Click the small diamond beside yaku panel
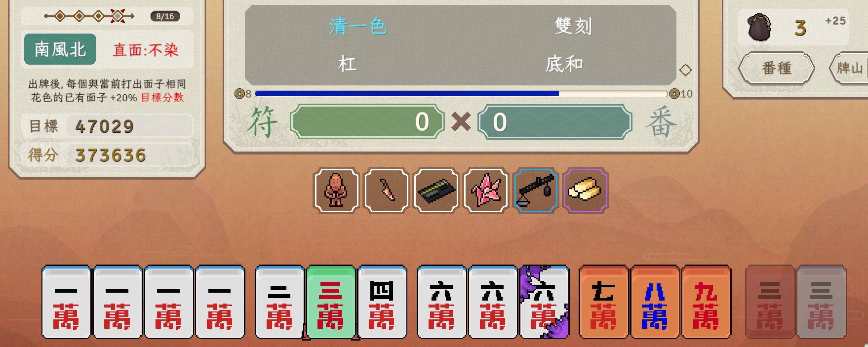The image size is (868, 347). [x=685, y=70]
